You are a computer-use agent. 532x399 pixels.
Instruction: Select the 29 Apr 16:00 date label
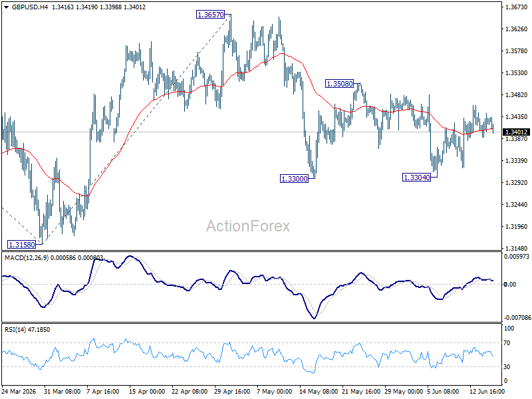[232, 391]
